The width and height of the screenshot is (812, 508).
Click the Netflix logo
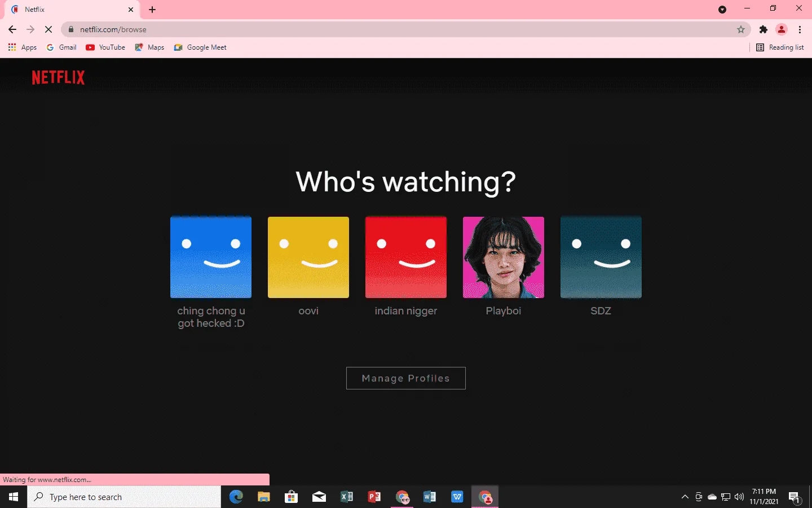click(58, 77)
